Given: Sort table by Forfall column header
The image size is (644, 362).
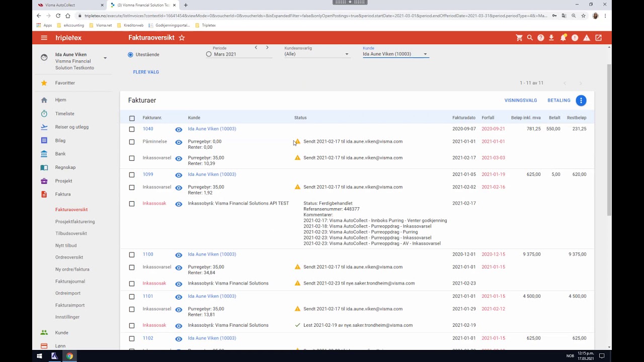Looking at the screenshot, I should click(x=488, y=118).
